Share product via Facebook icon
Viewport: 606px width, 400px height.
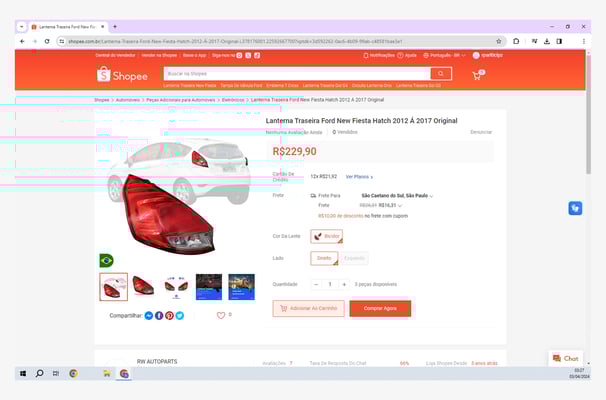pos(159,316)
